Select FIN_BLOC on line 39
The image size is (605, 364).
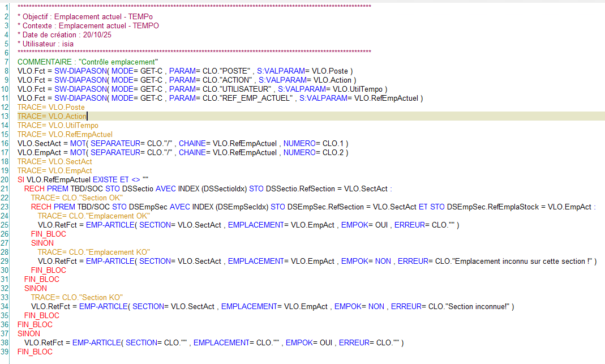coord(34,352)
